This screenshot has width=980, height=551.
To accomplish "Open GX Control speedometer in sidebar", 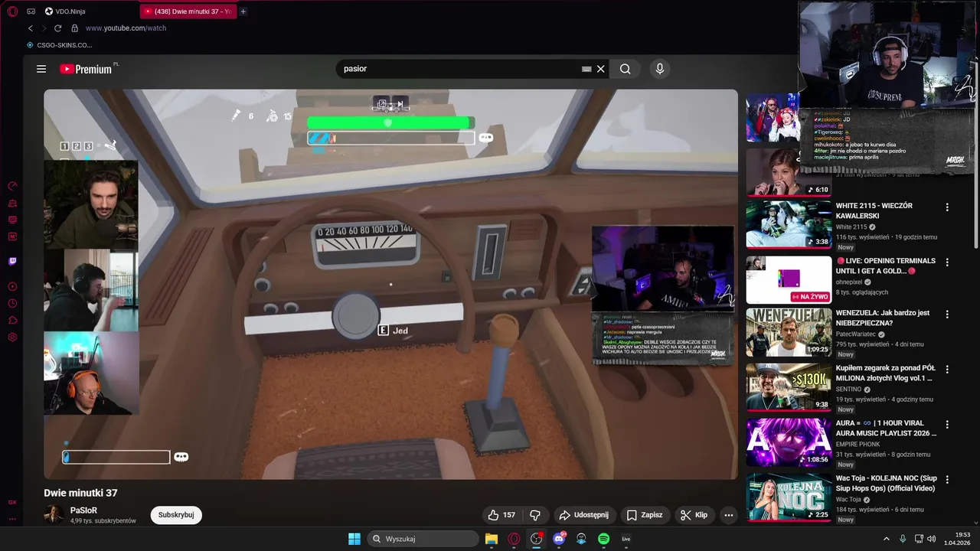I will [x=12, y=186].
